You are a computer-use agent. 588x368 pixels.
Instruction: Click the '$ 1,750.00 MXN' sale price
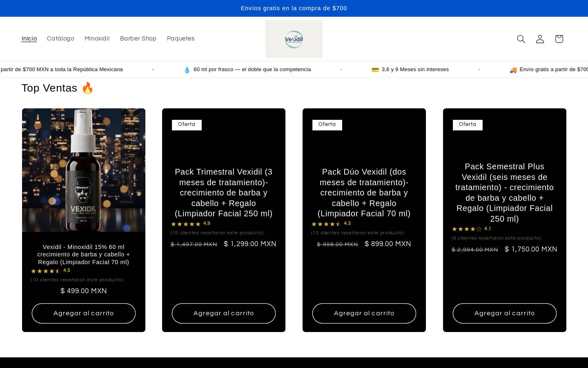point(531,249)
